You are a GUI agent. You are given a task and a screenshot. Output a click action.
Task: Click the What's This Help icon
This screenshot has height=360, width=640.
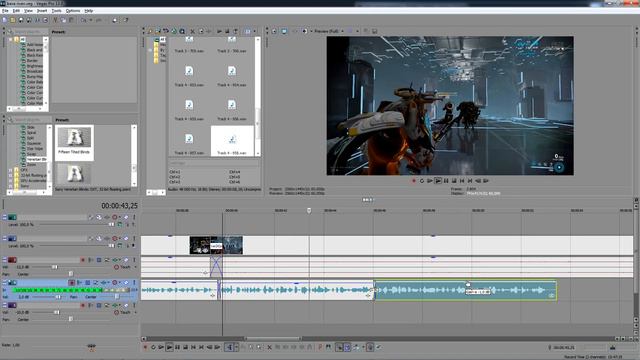126,20
